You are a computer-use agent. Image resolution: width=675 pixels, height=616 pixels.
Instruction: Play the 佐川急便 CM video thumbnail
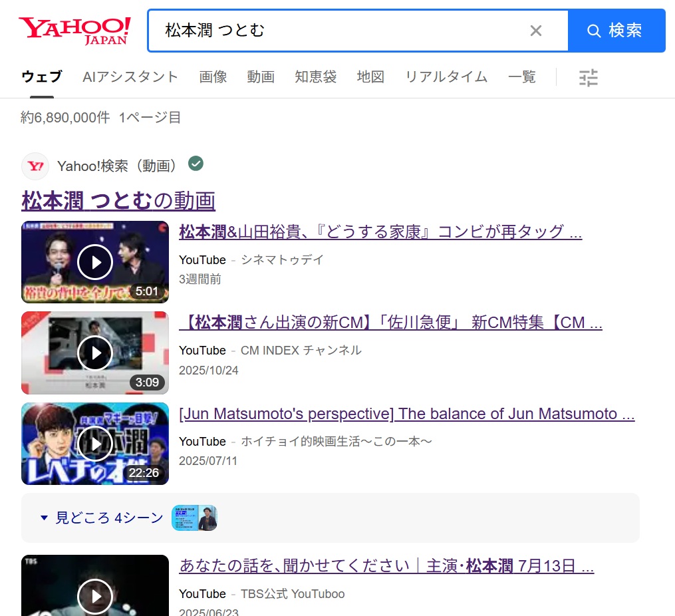point(95,353)
